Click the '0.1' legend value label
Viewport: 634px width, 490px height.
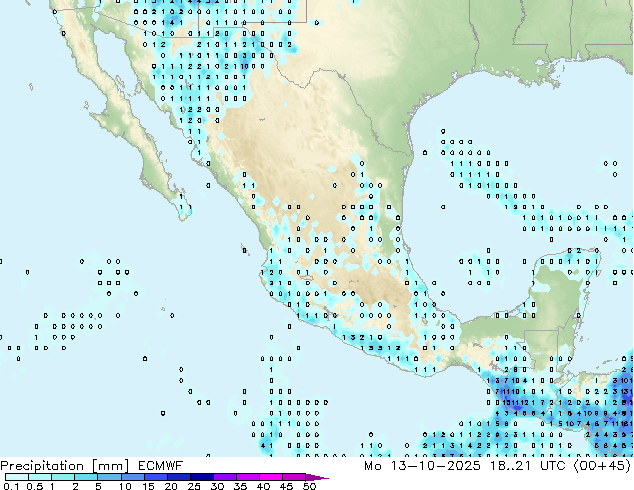(11, 486)
